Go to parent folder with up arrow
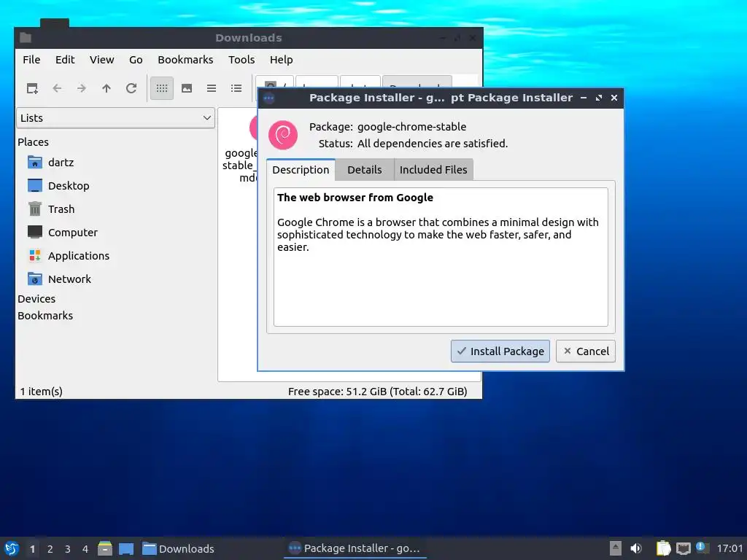This screenshot has width=747, height=560. tap(107, 88)
